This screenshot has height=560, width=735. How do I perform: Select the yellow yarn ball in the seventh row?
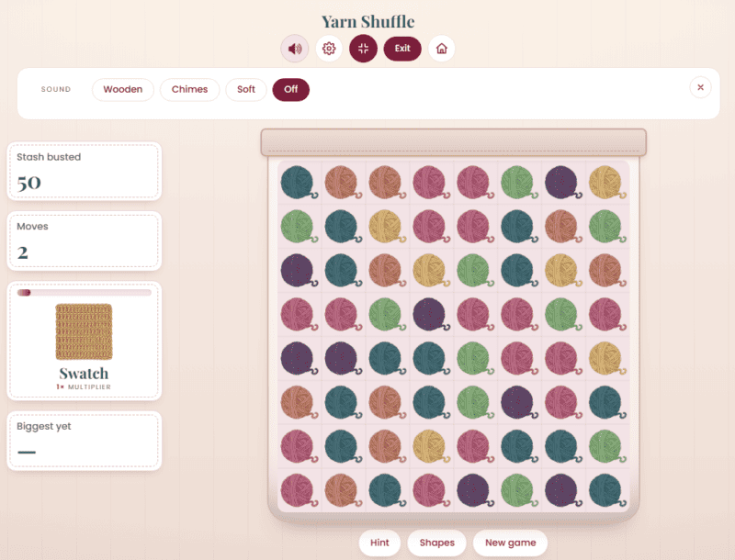pyautogui.click(x=431, y=446)
